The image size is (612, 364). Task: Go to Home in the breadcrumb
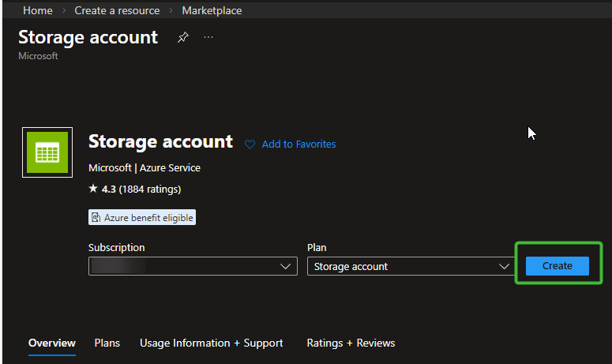pyautogui.click(x=38, y=11)
